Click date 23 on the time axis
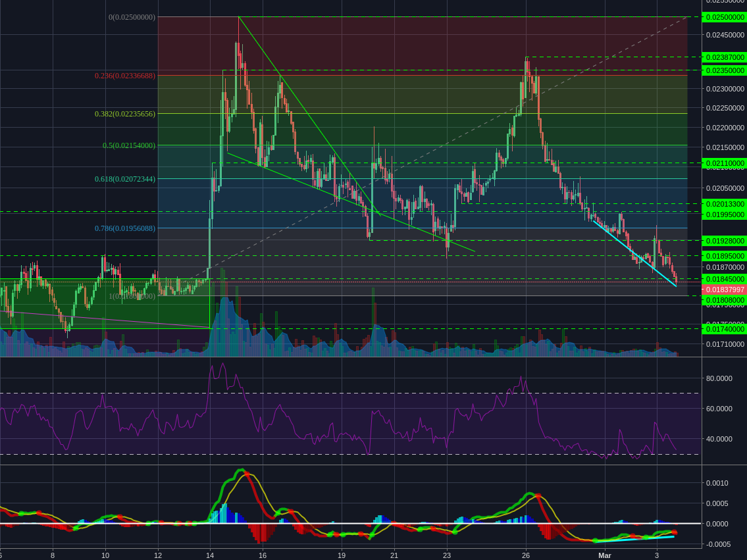 [x=447, y=555]
